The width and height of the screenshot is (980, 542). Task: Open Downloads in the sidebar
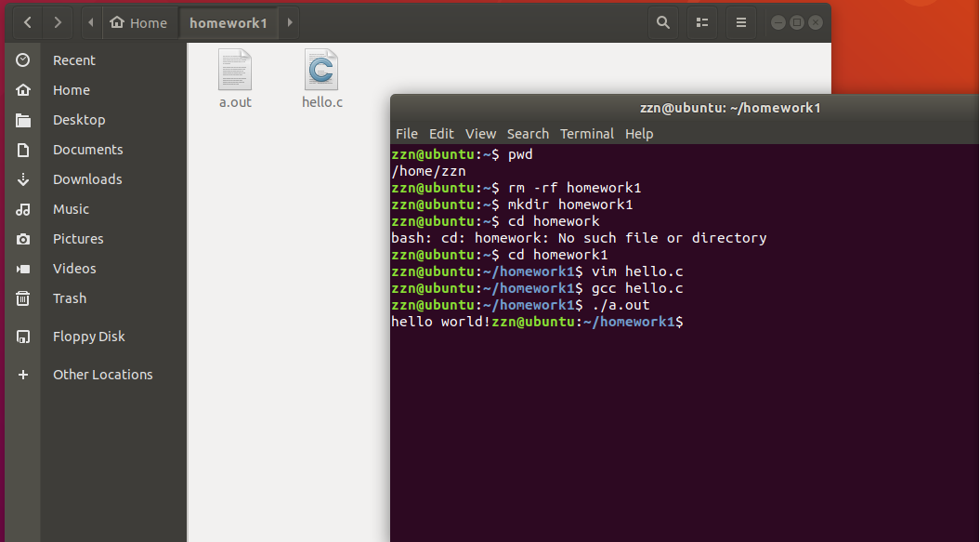point(87,179)
